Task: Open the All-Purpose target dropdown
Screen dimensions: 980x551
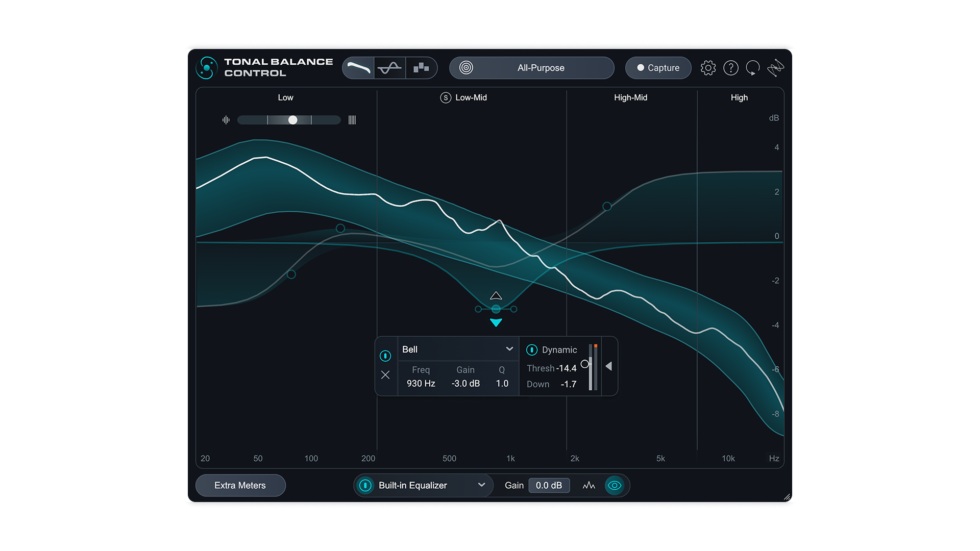Action: 541,68
